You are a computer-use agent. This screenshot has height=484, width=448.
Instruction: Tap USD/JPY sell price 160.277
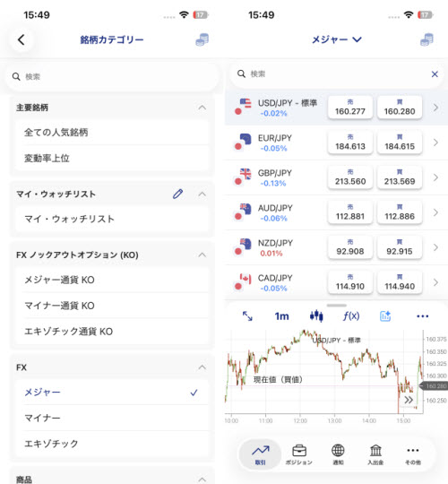click(x=350, y=108)
